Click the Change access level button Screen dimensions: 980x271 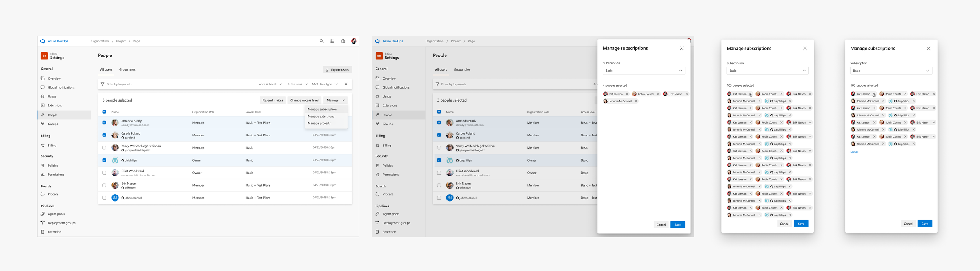304,100
